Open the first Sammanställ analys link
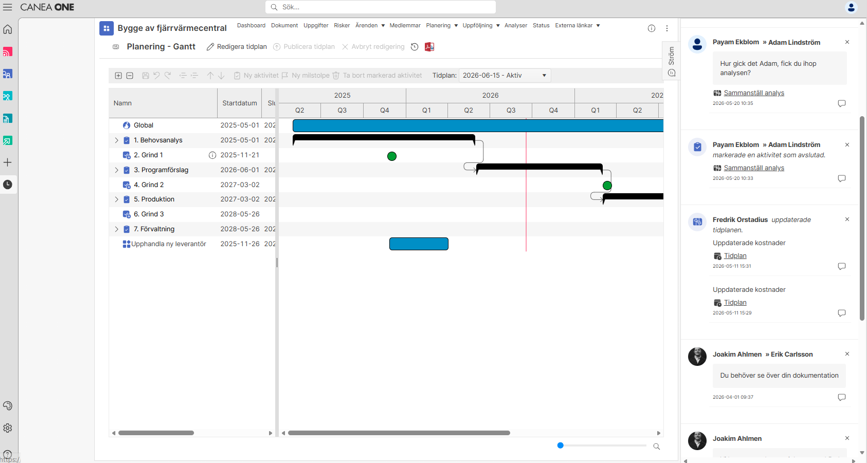The height and width of the screenshot is (463, 867). tap(754, 93)
